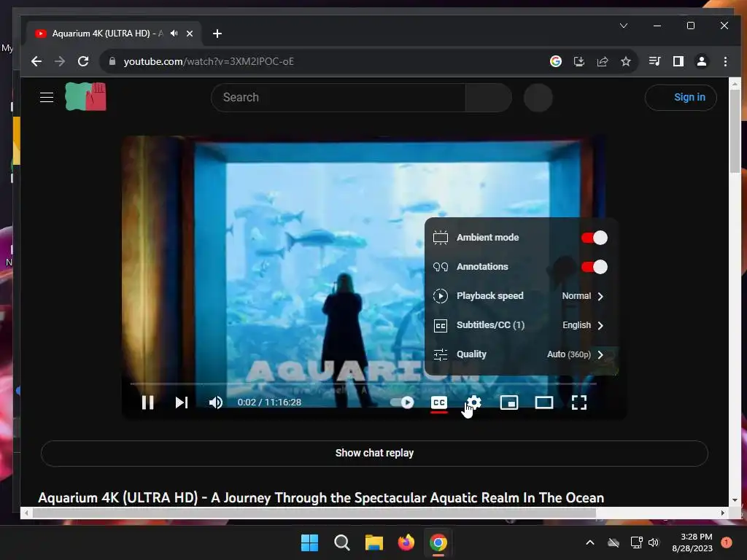This screenshot has width=747, height=560.
Task: Pause the video with the pause button
Action: point(147,402)
